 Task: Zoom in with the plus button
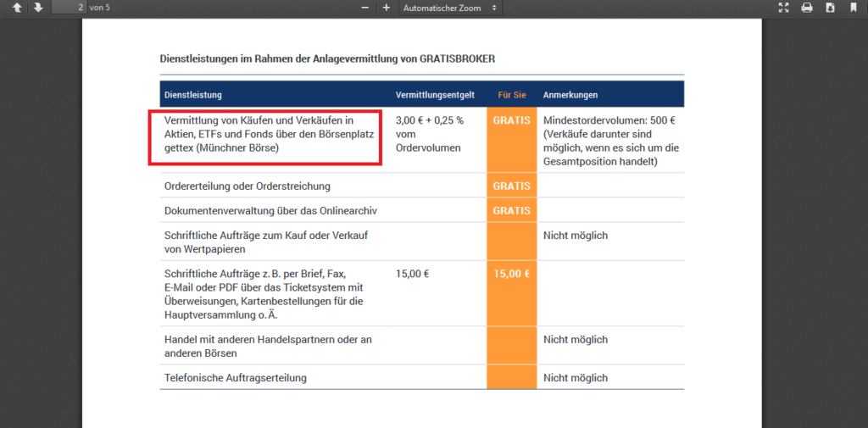pos(387,8)
